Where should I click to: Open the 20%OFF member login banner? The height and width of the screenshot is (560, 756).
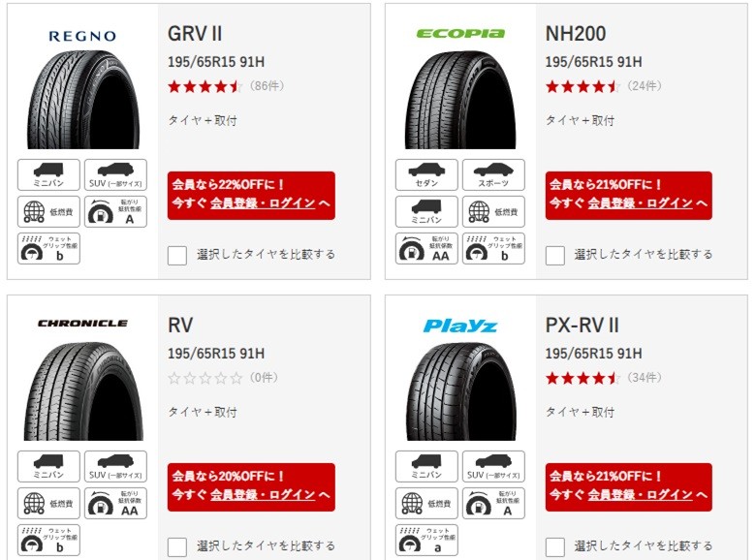pyautogui.click(x=251, y=486)
